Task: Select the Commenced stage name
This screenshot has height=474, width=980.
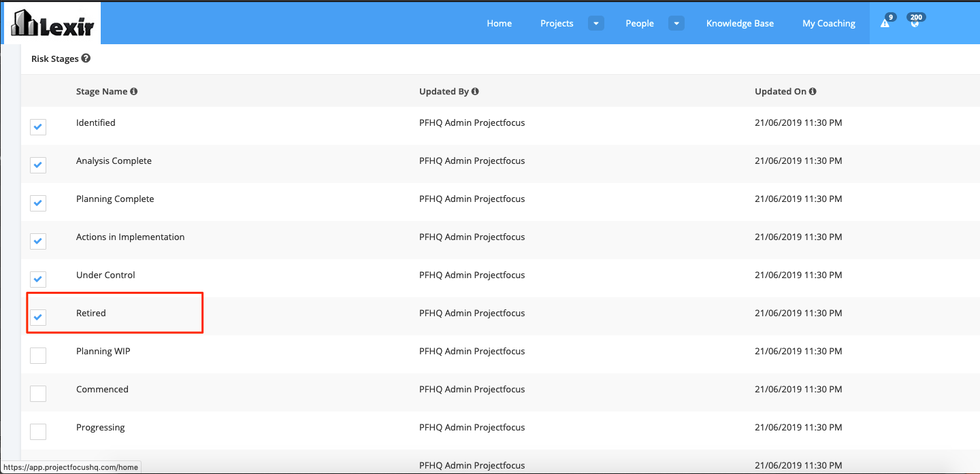Action: coord(102,389)
